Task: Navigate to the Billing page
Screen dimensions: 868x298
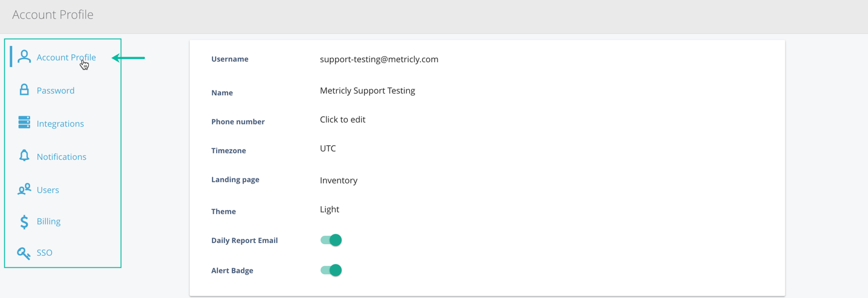Action: 48,221
